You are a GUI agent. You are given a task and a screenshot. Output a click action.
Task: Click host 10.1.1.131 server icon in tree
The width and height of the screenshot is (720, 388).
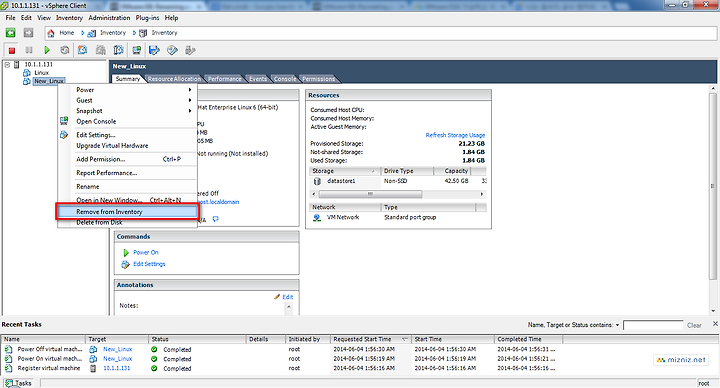pyautogui.click(x=17, y=64)
